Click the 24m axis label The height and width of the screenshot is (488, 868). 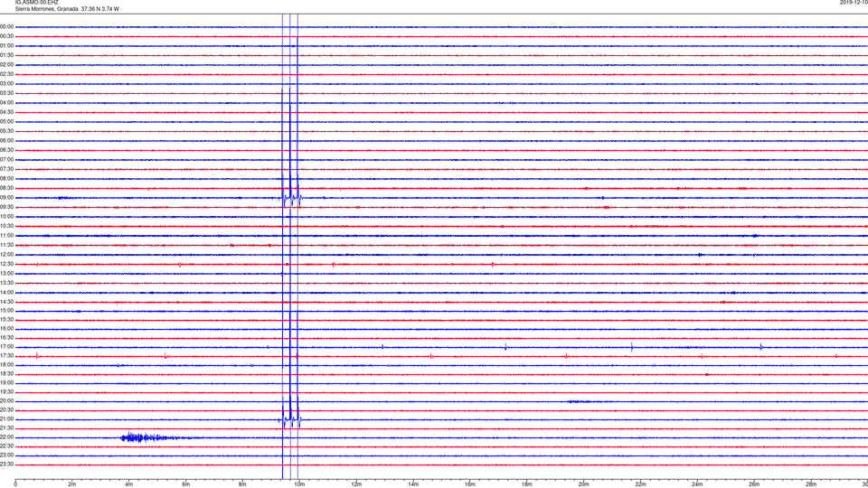pos(697,484)
